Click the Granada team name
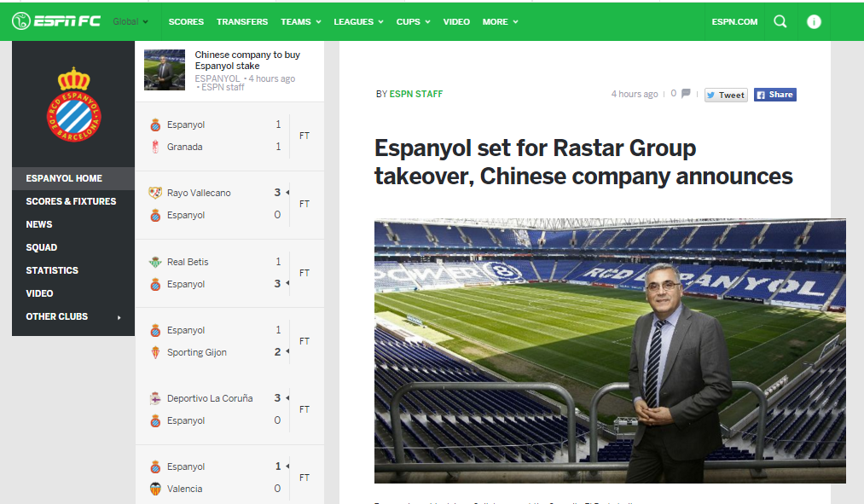 coord(184,147)
